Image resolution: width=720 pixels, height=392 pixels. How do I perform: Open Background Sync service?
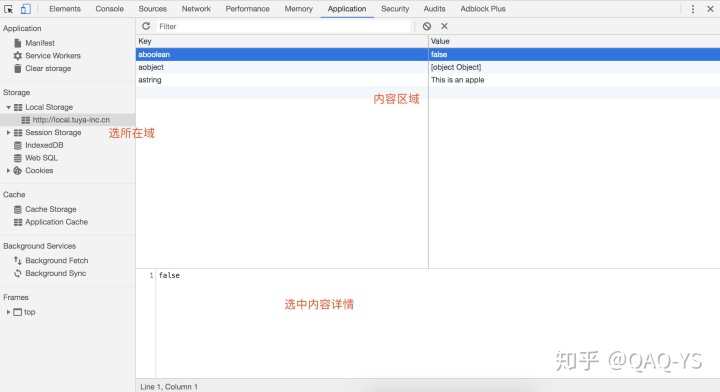pos(56,273)
